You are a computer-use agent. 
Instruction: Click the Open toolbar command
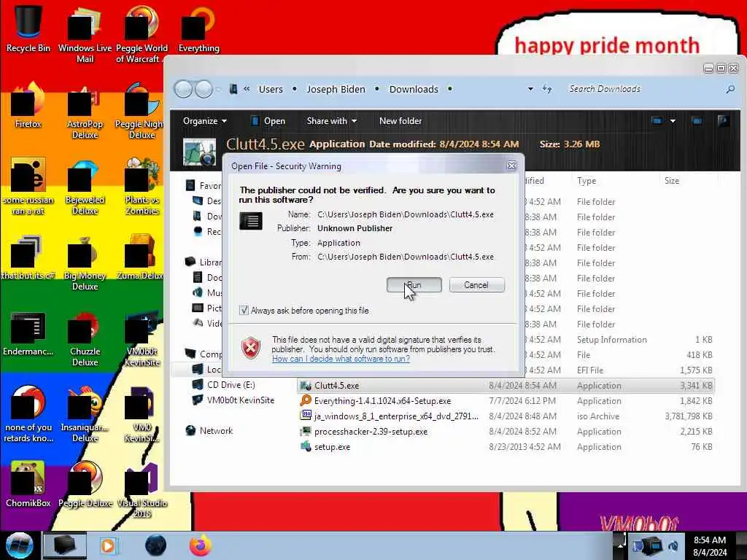tap(268, 121)
